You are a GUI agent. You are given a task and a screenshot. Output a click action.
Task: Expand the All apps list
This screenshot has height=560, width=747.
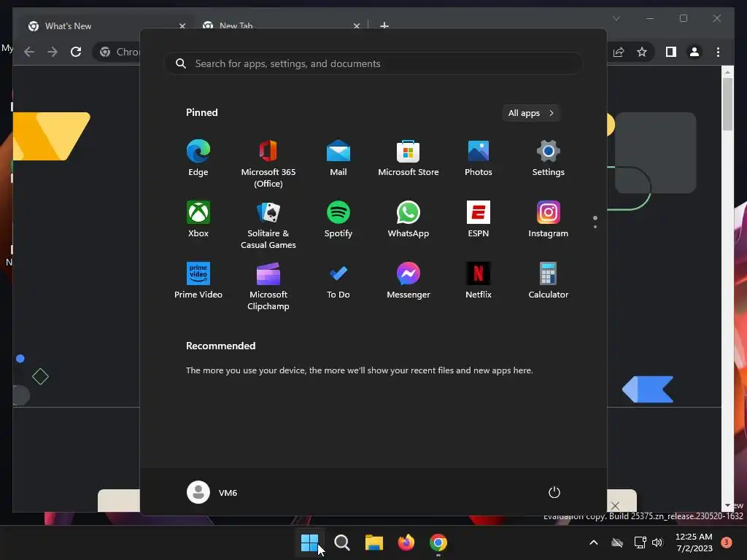(531, 113)
